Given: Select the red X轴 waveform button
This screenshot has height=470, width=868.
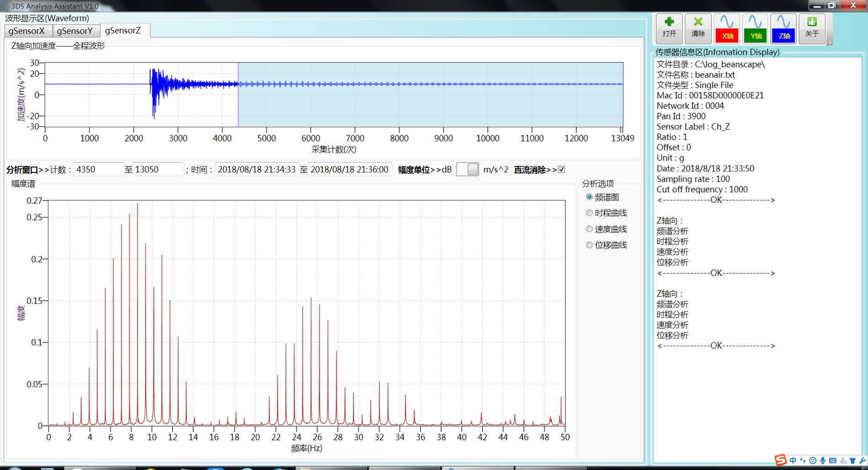Looking at the screenshot, I should 726,28.
